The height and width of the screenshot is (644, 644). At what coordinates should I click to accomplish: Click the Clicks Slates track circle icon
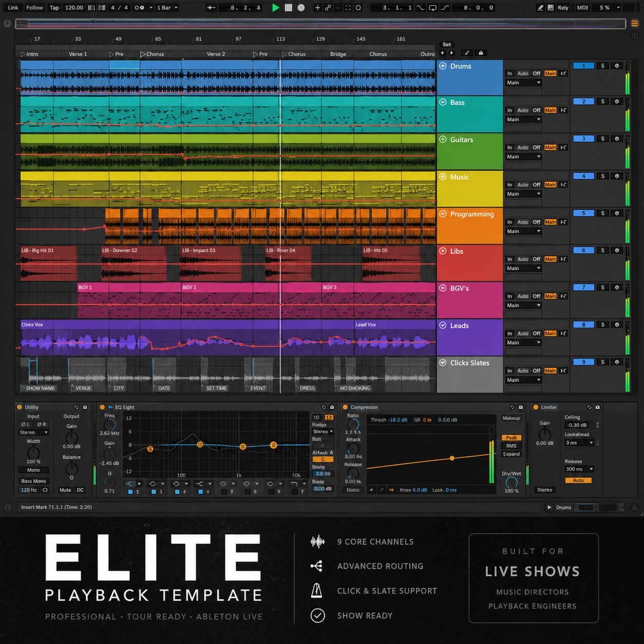[x=443, y=363]
